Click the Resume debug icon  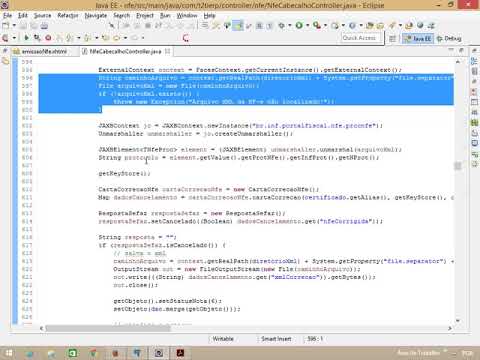coord(27,38)
